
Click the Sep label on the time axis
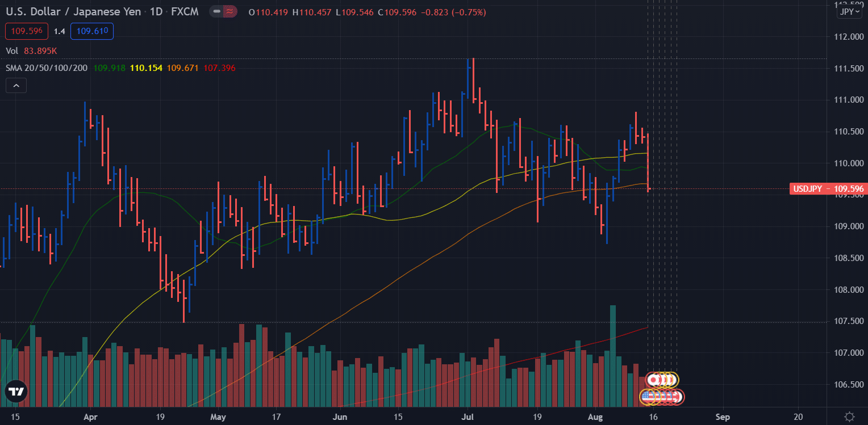click(723, 416)
